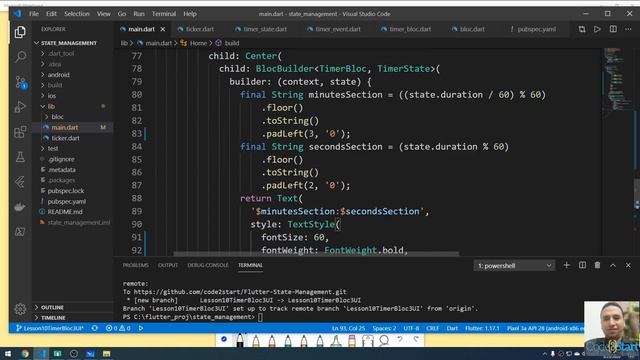Viewport: 640px width, 360px height.
Task: Open the Terminal menu
Action: [164, 14]
